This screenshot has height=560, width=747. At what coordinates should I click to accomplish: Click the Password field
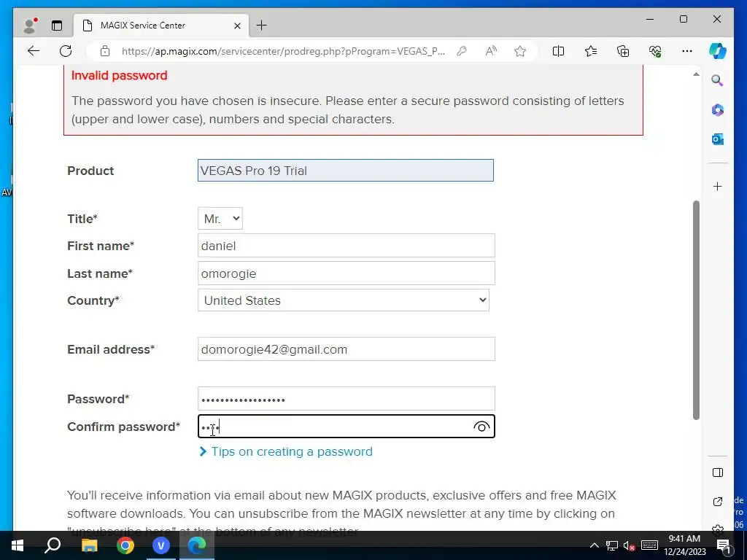pyautogui.click(x=347, y=399)
